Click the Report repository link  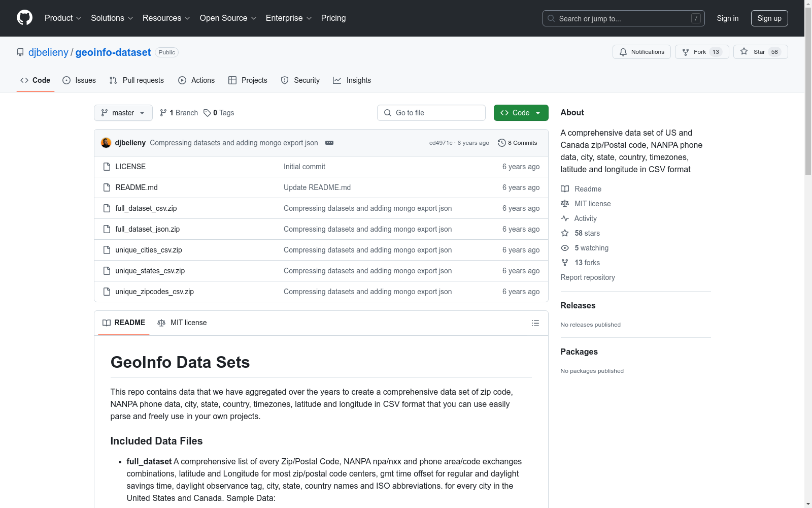pos(588,277)
